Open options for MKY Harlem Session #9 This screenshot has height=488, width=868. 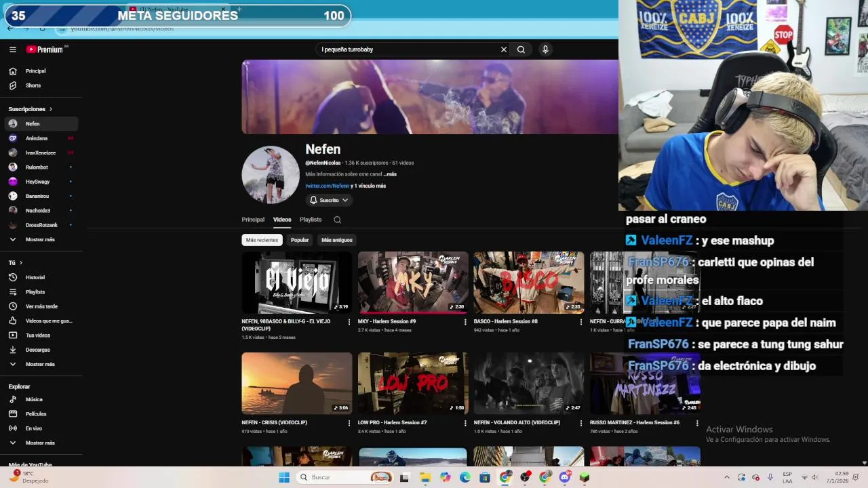pos(465,322)
